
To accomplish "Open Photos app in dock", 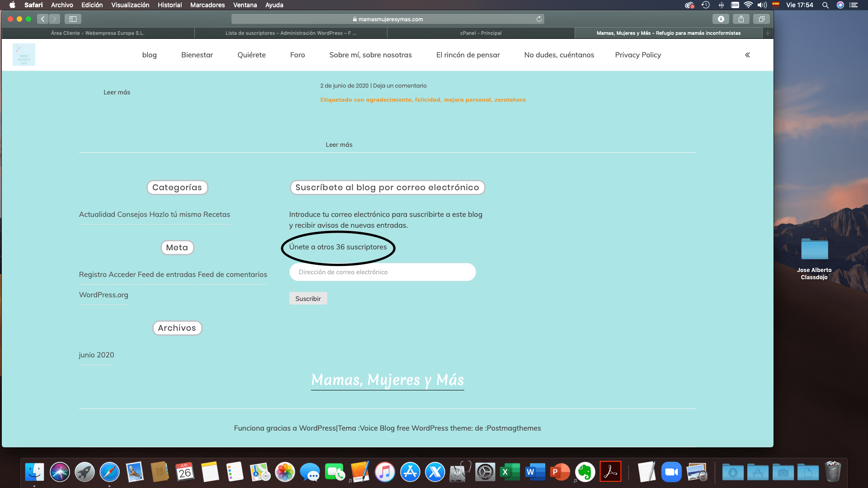I will (x=285, y=473).
